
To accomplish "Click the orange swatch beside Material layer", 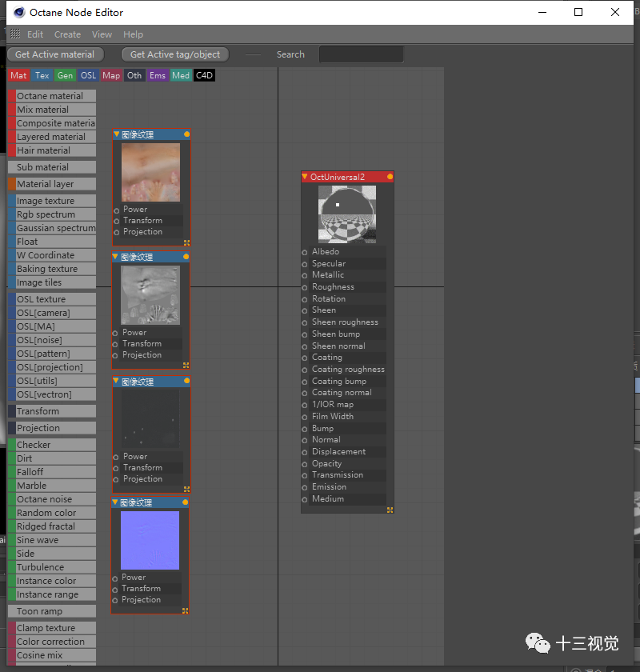I will [x=12, y=184].
